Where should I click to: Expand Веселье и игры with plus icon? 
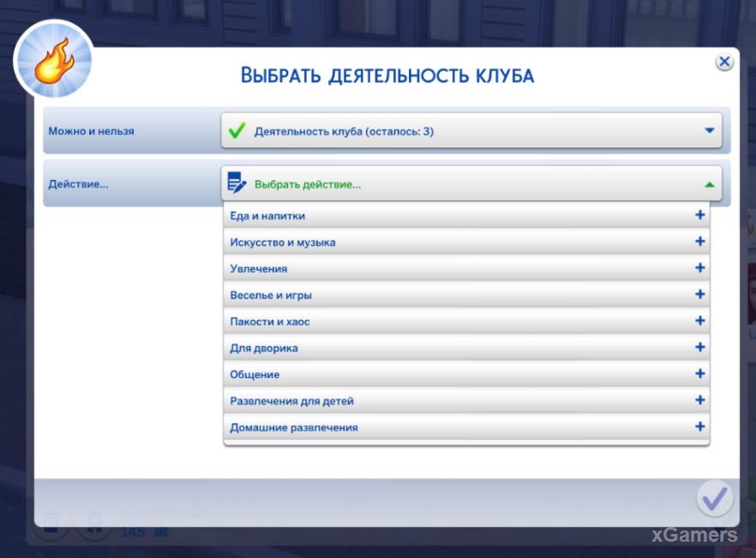[x=700, y=295]
